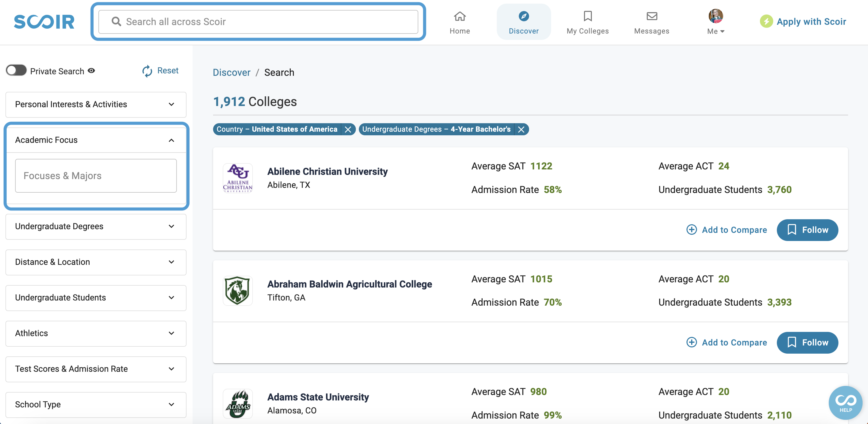This screenshot has width=868, height=424.
Task: Expand the Athletics filter
Action: (x=96, y=333)
